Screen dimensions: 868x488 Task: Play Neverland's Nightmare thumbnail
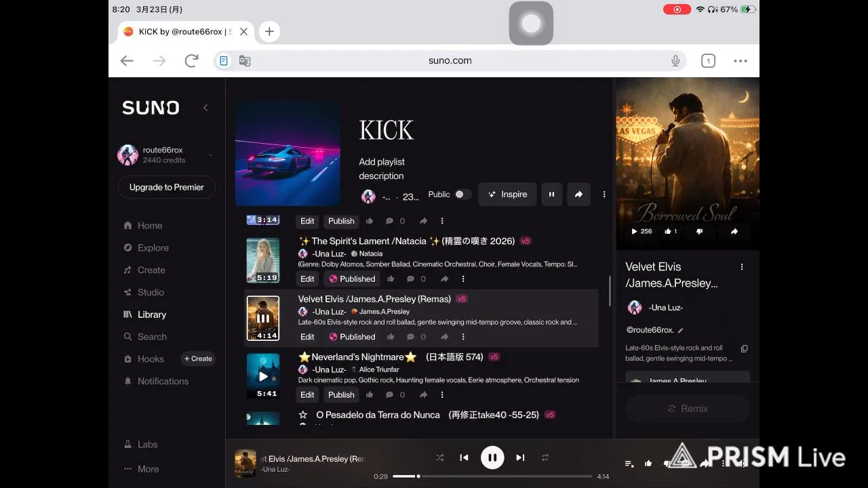point(263,376)
